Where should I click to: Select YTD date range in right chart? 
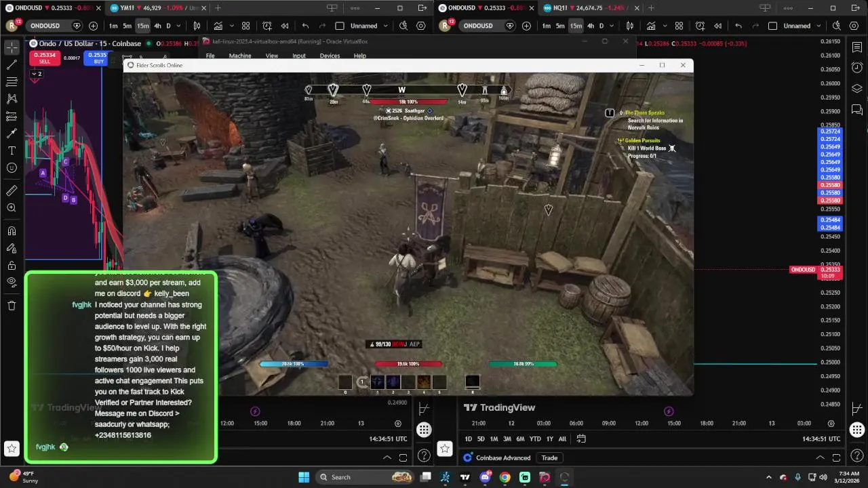(535, 439)
